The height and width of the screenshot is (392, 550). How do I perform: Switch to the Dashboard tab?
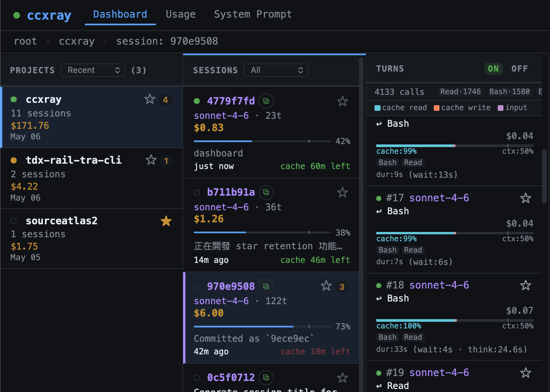pos(120,14)
